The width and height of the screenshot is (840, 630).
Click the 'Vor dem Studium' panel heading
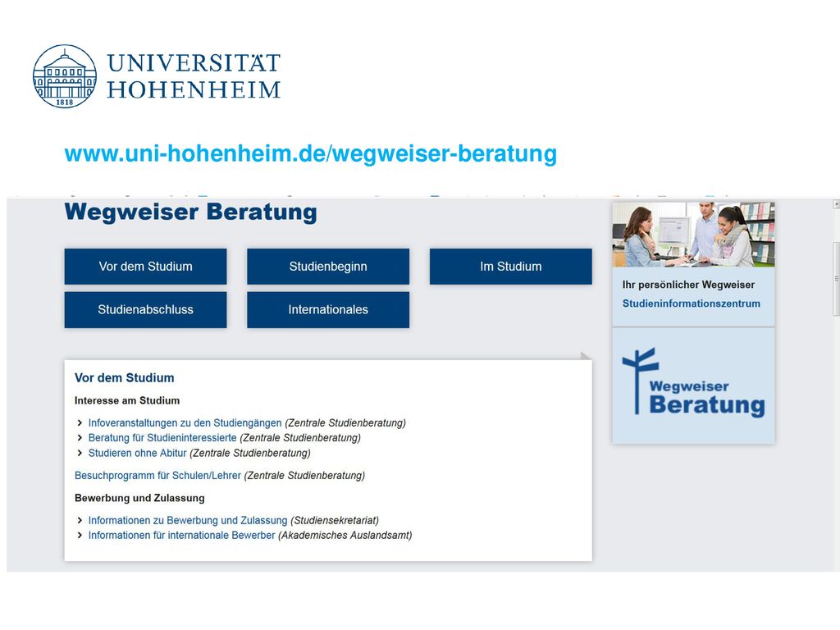click(125, 377)
